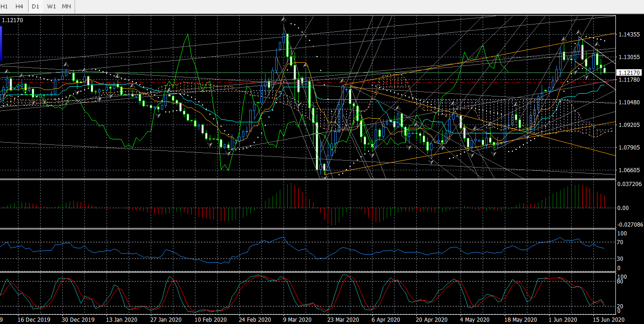This screenshot has height=324, width=644.
Task: Click the 1 Jun 2020 date label
Action: pos(562,319)
